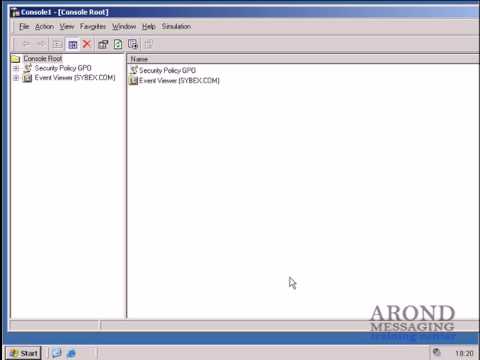Expand the Event Viewer (SYBEX.COM) tree node
Screen dimensions: 480x360
tap(16, 78)
